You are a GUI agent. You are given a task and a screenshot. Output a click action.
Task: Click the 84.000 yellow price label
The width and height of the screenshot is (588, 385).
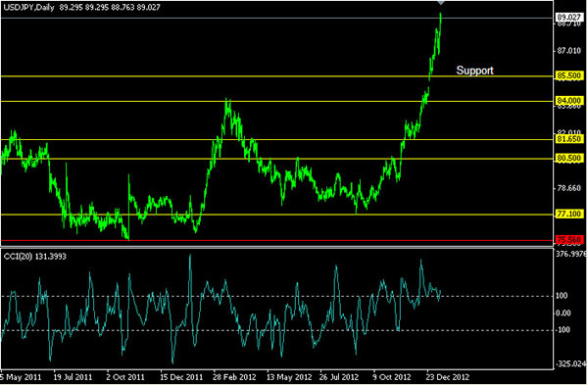568,101
